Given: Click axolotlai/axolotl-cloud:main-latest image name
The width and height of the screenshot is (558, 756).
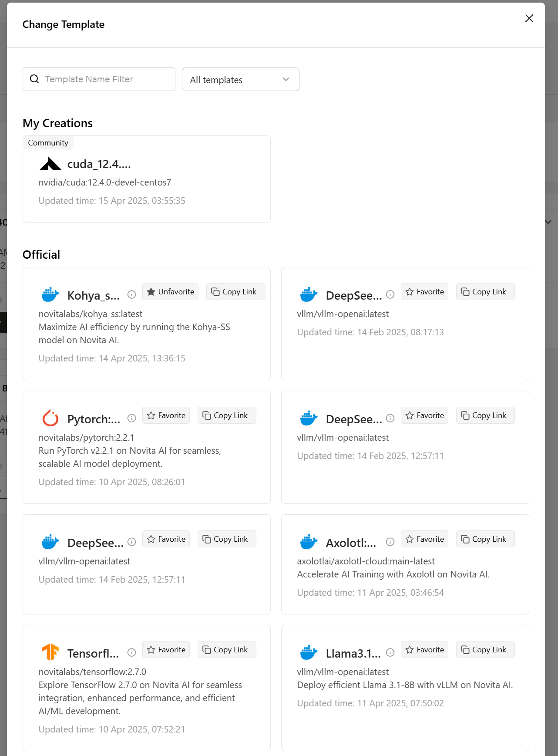Looking at the screenshot, I should point(366,561).
